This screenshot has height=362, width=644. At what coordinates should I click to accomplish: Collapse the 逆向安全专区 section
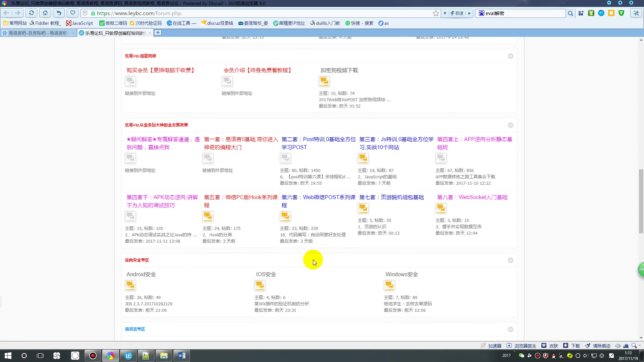tap(511, 260)
